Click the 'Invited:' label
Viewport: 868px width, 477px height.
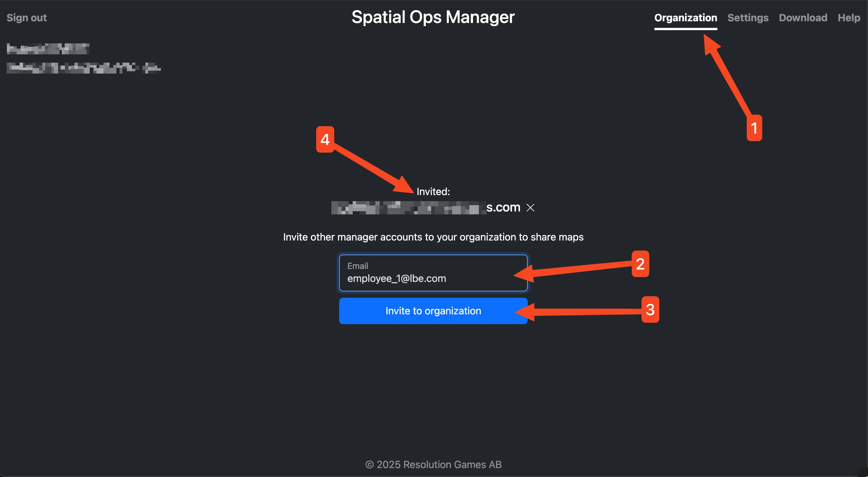[x=433, y=191]
